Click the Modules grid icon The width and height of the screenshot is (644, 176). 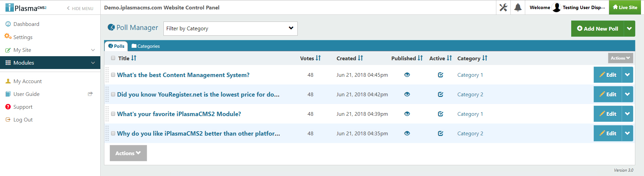coord(8,63)
